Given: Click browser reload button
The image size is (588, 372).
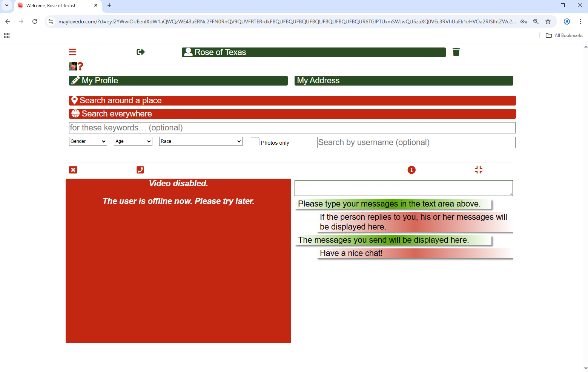Looking at the screenshot, I should click(35, 21).
